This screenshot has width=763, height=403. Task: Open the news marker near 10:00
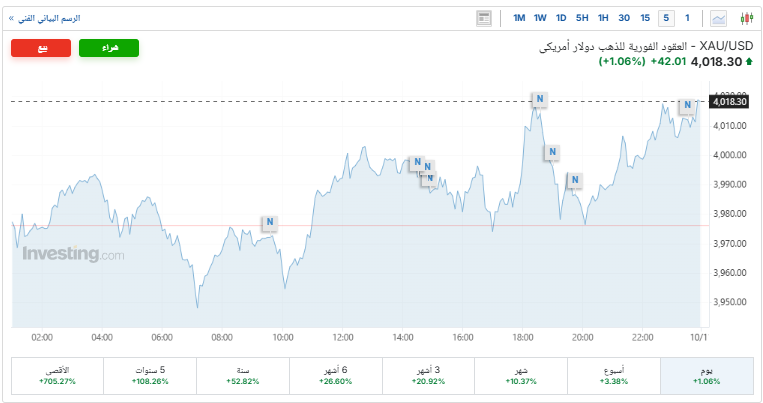269,222
